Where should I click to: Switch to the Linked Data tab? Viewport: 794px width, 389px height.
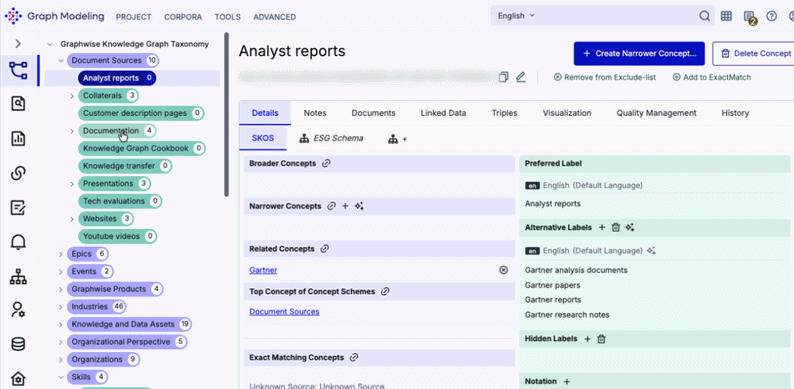tap(443, 113)
